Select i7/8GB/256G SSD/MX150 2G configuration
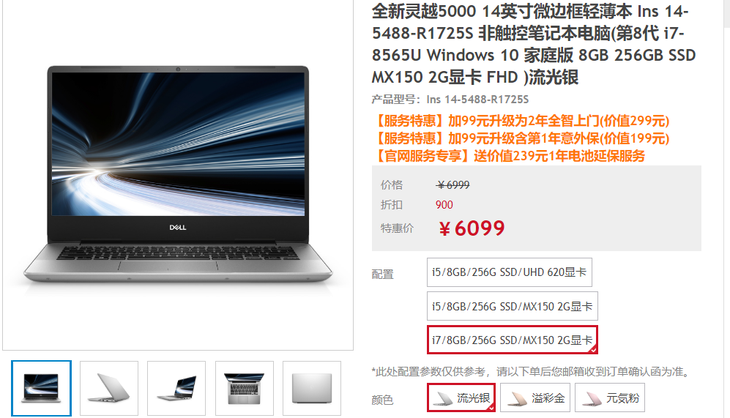 (512, 340)
